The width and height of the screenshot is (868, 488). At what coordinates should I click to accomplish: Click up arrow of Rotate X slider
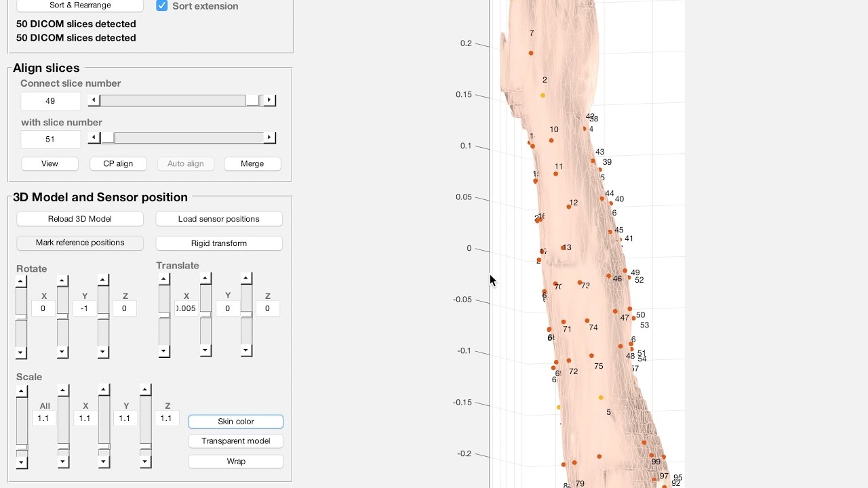coord(21,281)
